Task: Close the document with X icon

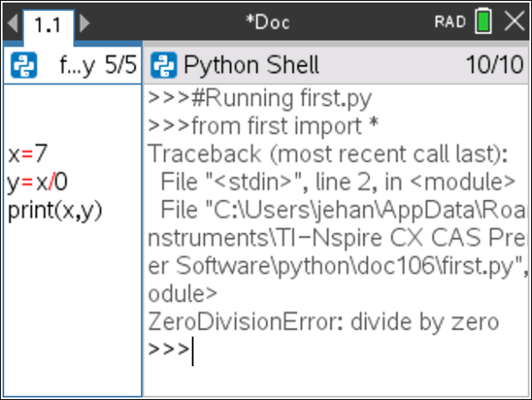Action: [x=514, y=21]
